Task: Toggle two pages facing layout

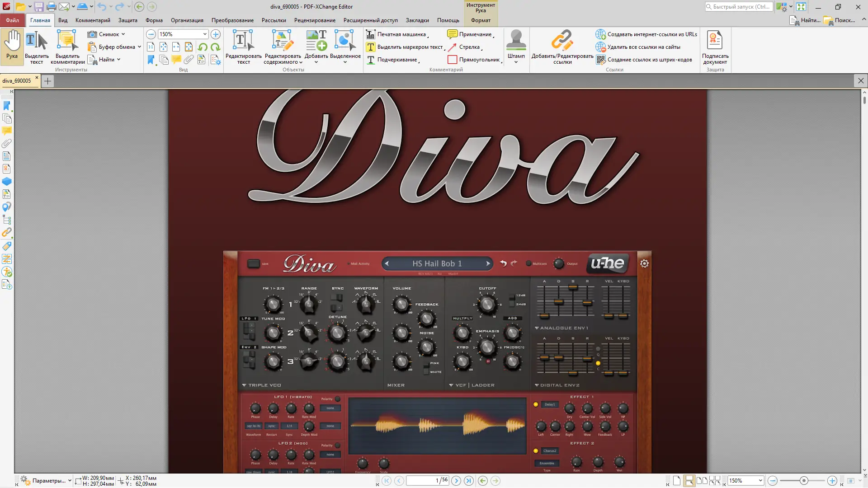Action: point(702,481)
